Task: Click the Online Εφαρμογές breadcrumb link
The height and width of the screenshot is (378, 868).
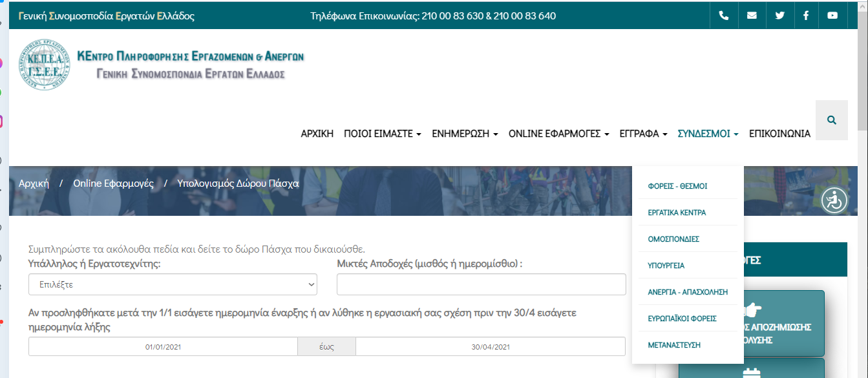Action: pyautogui.click(x=113, y=184)
